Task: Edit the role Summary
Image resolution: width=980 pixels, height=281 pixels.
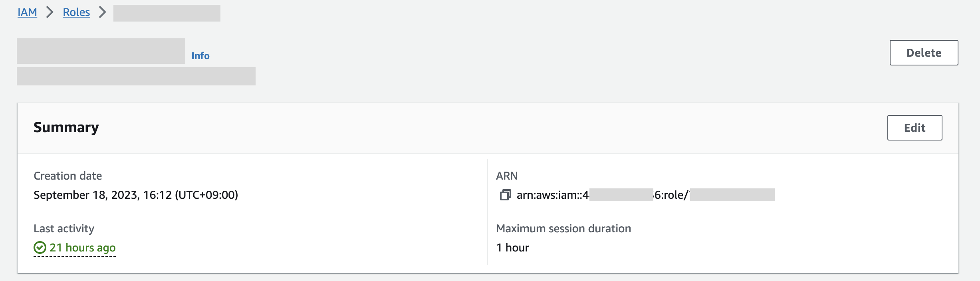Action: 915,128
